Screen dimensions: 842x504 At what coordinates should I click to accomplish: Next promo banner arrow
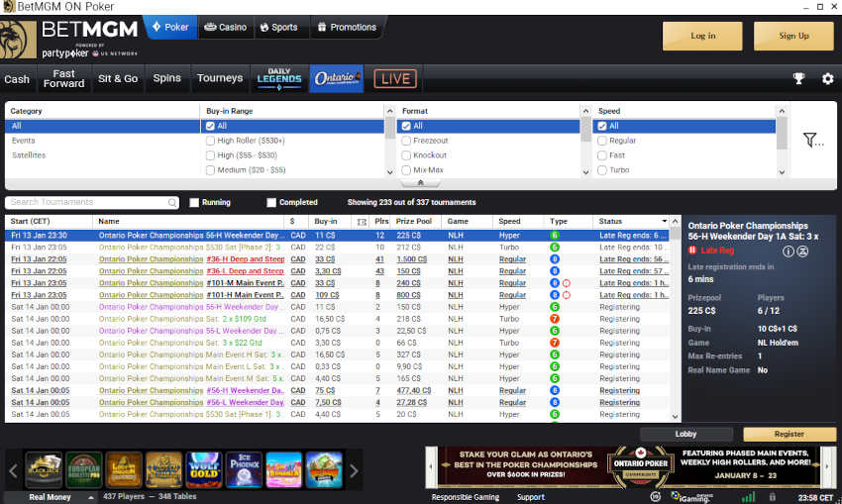point(827,466)
